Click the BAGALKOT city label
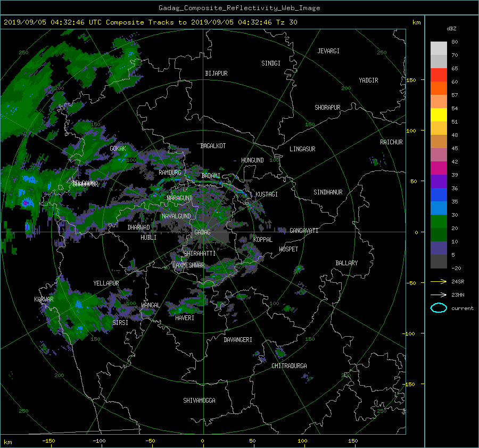This screenshot has height=448, width=479. (213, 146)
